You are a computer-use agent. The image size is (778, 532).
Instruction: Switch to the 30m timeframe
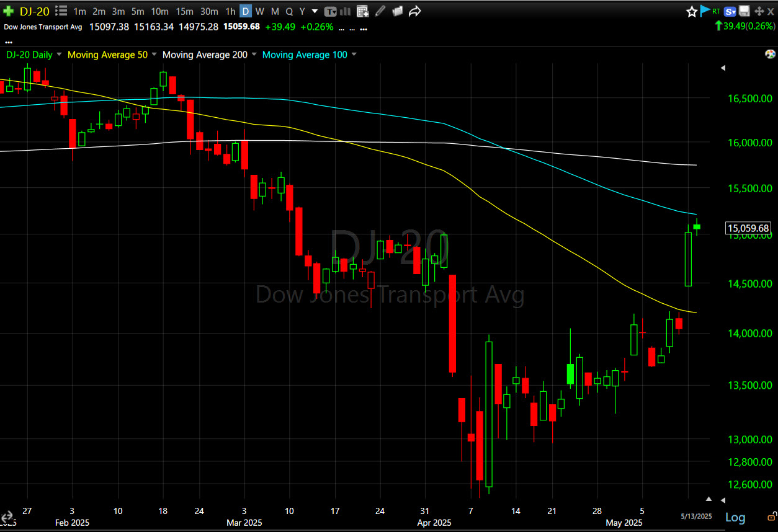209,11
